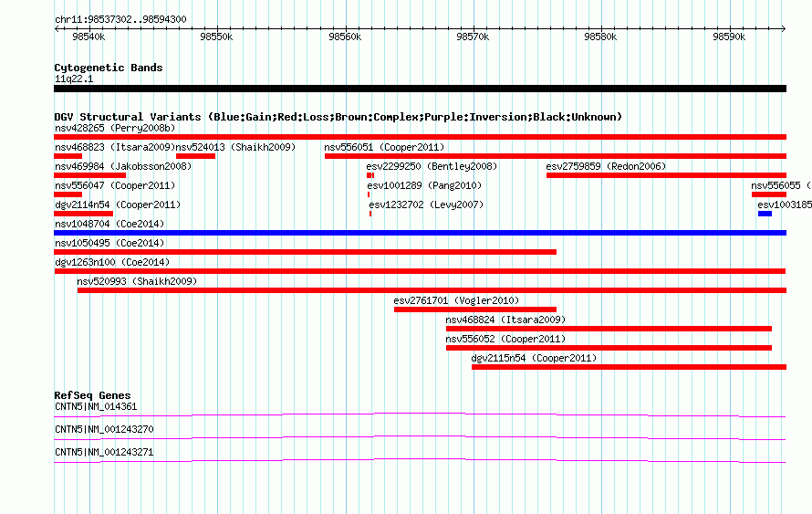The width and height of the screenshot is (812, 514).
Task: Click the blue nsv1048704 gain bar
Action: 420,233
